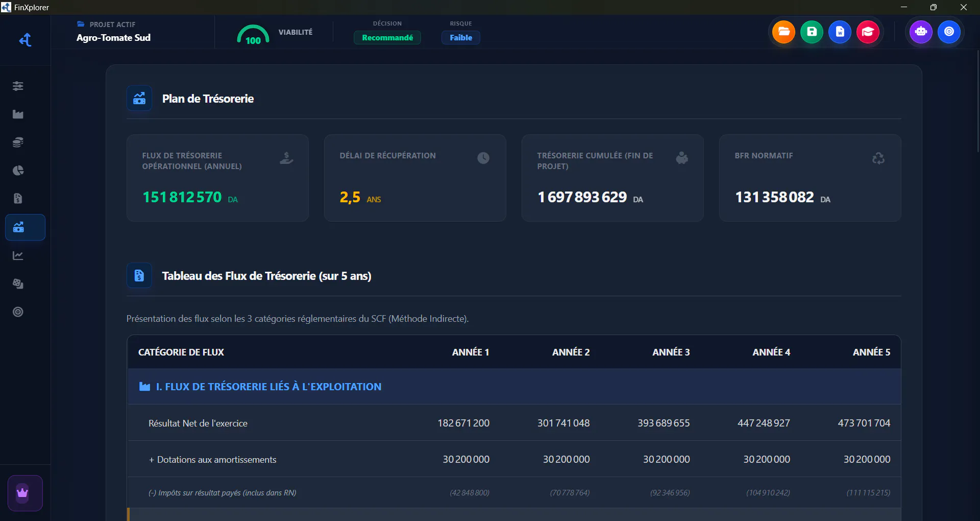Open the target bullseye sidebar icon
The image size is (980, 521).
18,312
